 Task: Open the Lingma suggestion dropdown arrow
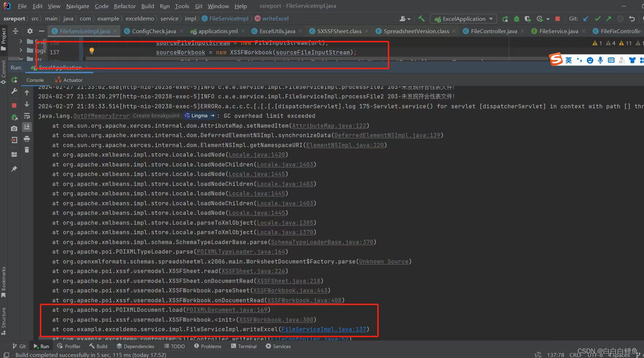(x=212, y=116)
